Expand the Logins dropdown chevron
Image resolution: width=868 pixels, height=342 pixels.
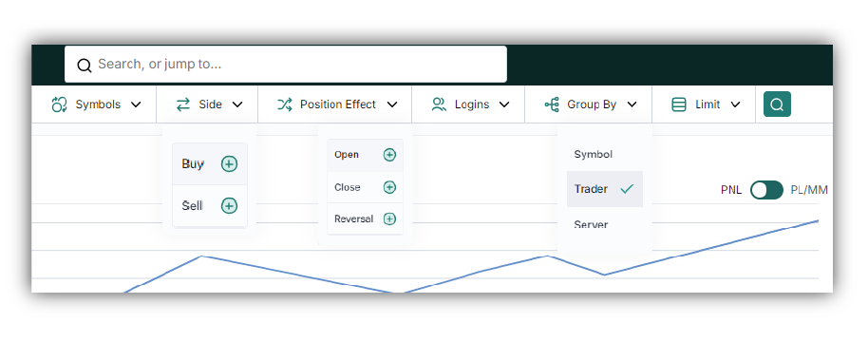pos(504,104)
